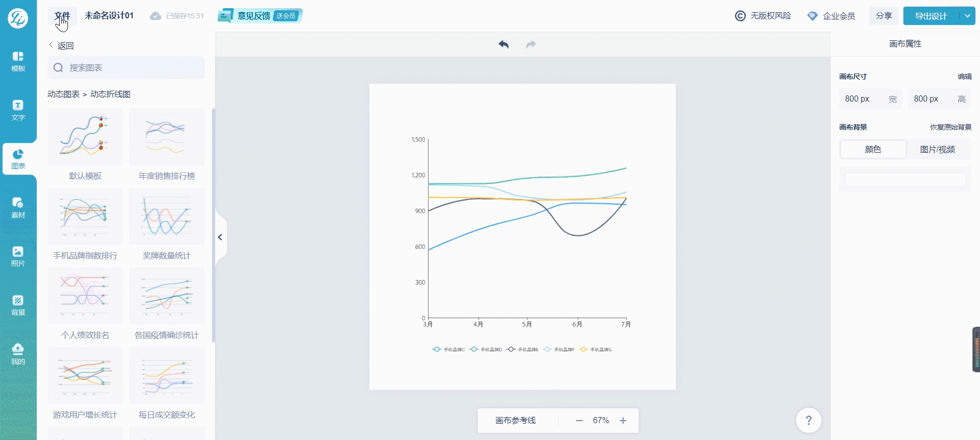Click the chart panel scrollbar
The image size is (980, 440).
coord(213,225)
